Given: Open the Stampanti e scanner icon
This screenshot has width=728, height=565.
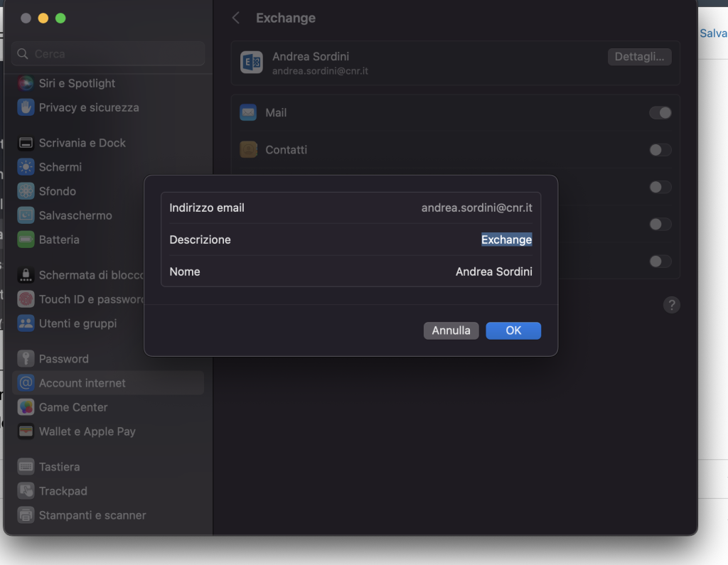Looking at the screenshot, I should point(26,515).
